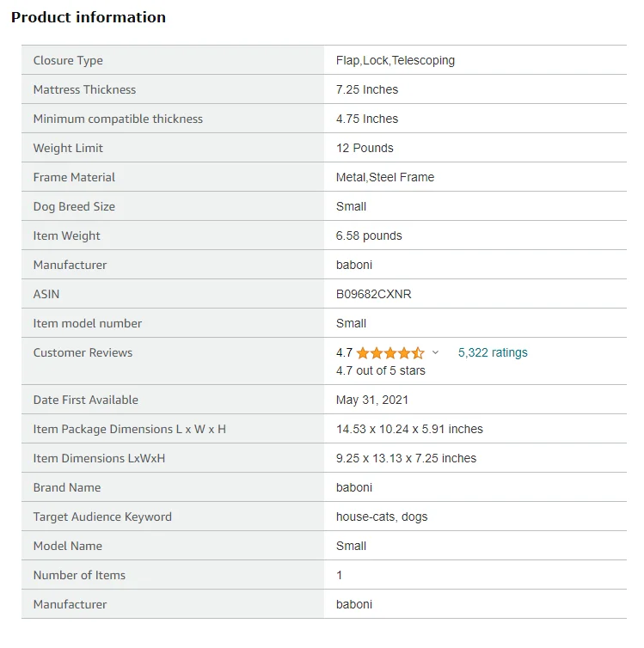Click the Product information heading
Image resolution: width=644 pixels, height=648 pixels.
pyautogui.click(x=89, y=17)
